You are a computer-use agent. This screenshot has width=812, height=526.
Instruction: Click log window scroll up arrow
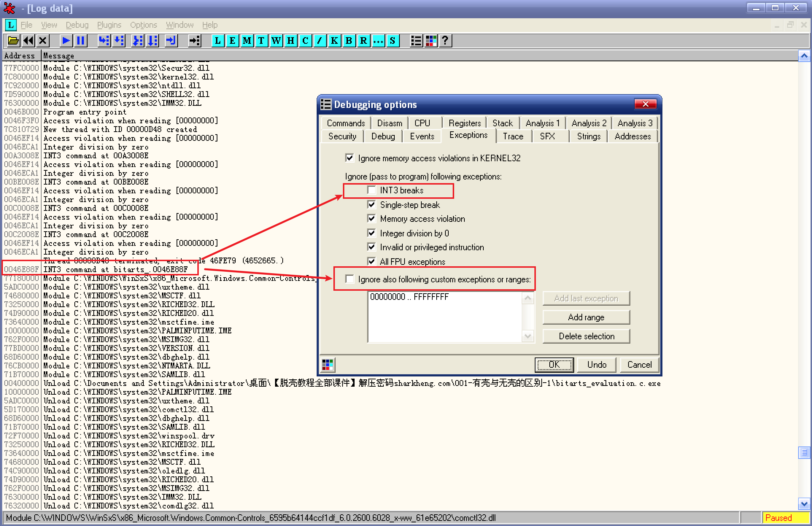(x=804, y=56)
